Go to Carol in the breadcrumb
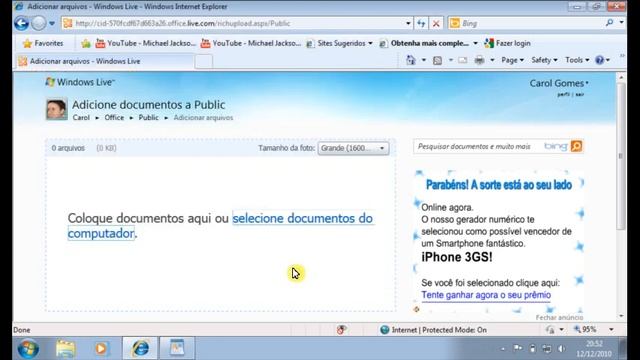This screenshot has height=360, width=640. (81, 118)
